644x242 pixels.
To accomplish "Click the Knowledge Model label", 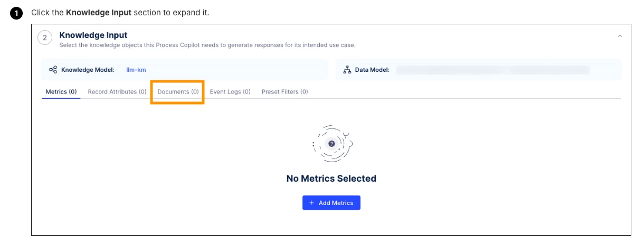I will (88, 70).
